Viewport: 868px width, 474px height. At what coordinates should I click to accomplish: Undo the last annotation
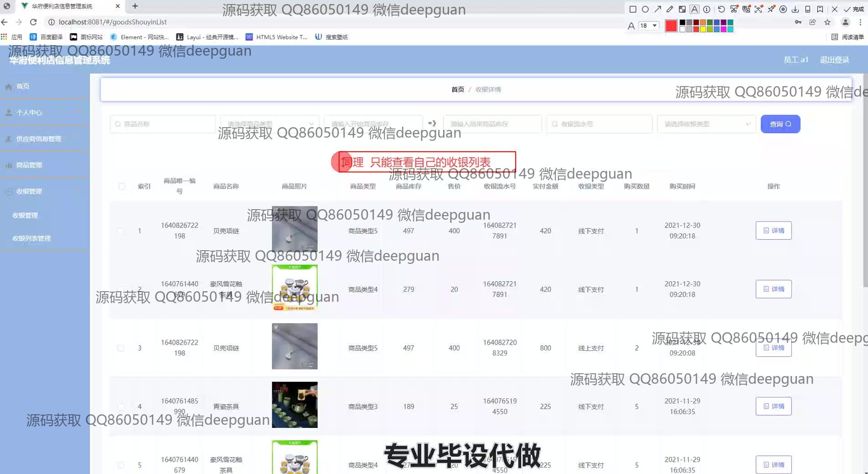click(721, 9)
